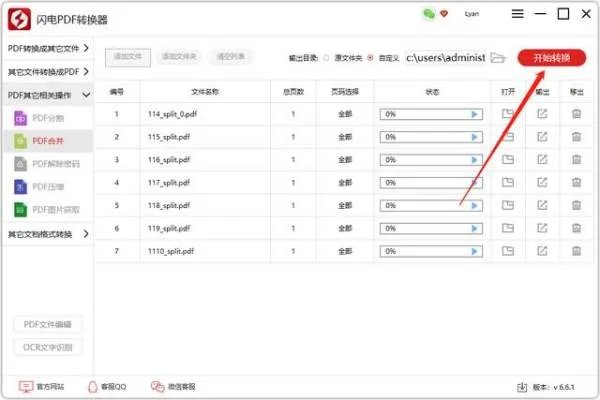Click the WeChat icon in title bar
Image resolution: width=600 pixels, height=400 pixels.
pos(429,14)
